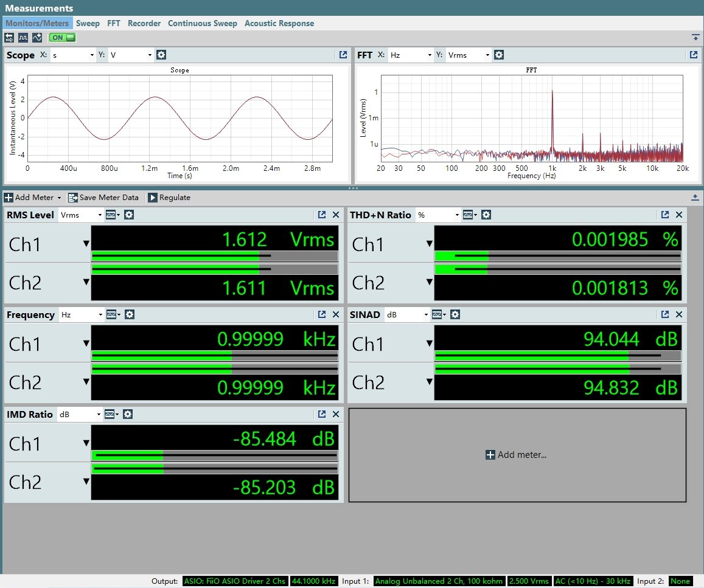Viewport: 704px width, 588px height.
Task: Open RMS Level meter settings gear
Action: [129, 215]
